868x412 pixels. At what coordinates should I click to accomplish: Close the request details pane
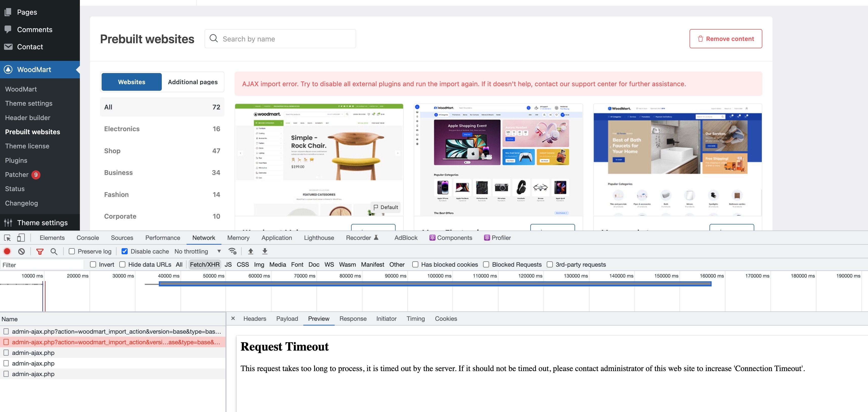point(233,318)
